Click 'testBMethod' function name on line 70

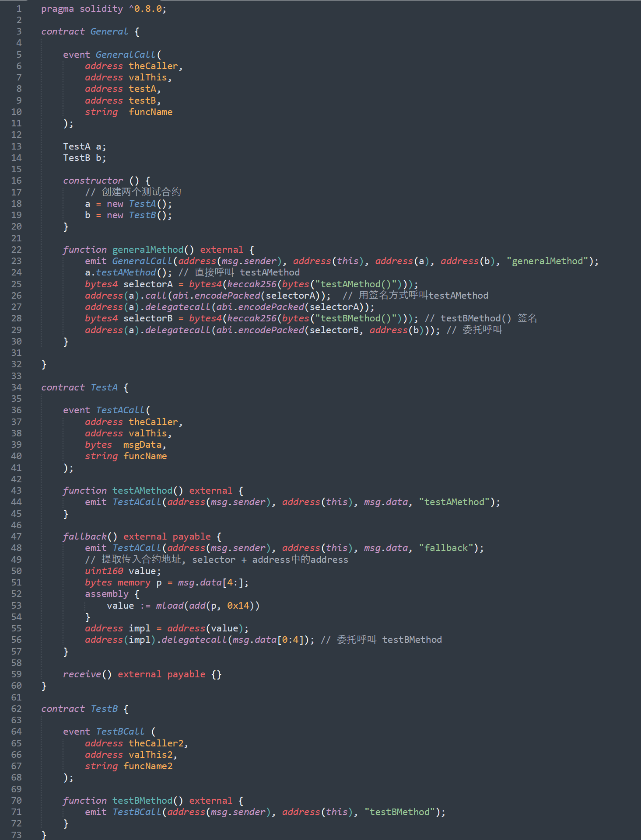tap(143, 801)
